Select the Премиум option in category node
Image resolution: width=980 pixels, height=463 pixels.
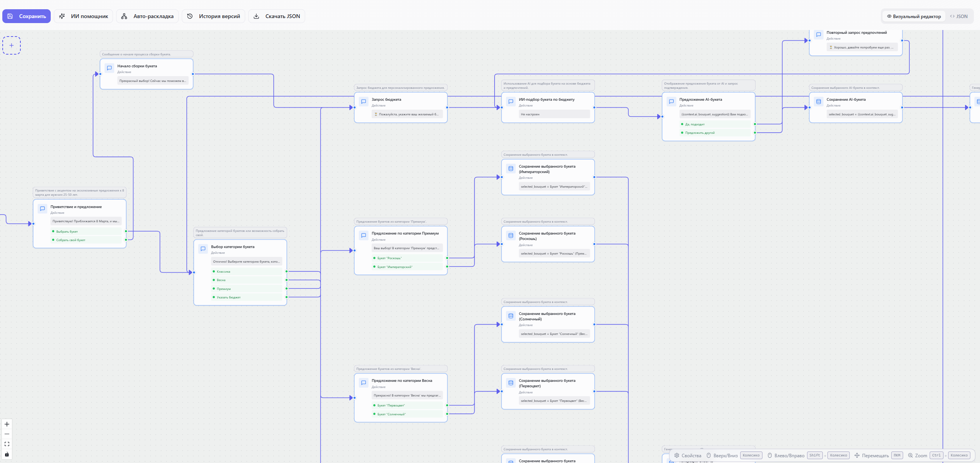(224, 289)
